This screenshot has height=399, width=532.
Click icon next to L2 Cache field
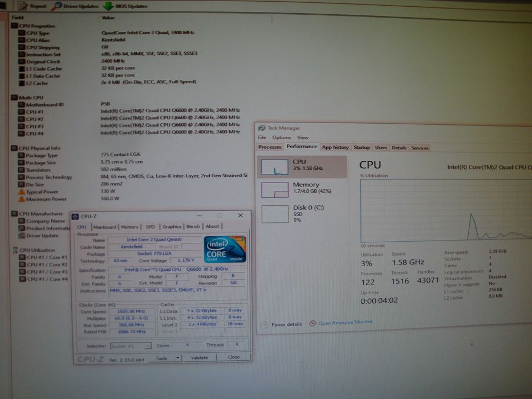pos(22,83)
